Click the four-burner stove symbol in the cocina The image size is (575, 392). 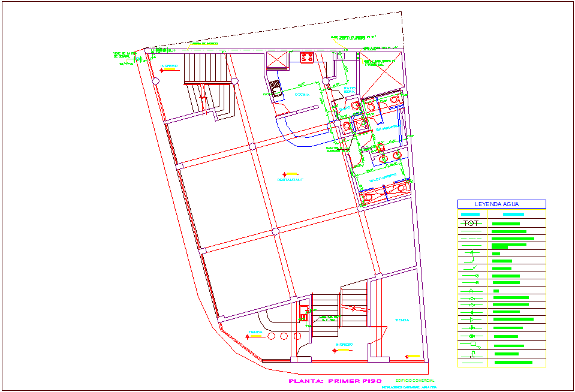pos(306,58)
